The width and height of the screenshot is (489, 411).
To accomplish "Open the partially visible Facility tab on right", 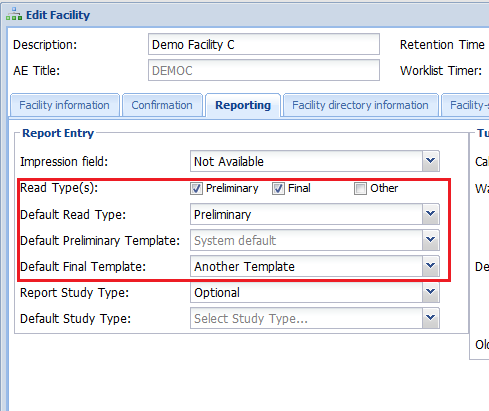I will click(466, 105).
